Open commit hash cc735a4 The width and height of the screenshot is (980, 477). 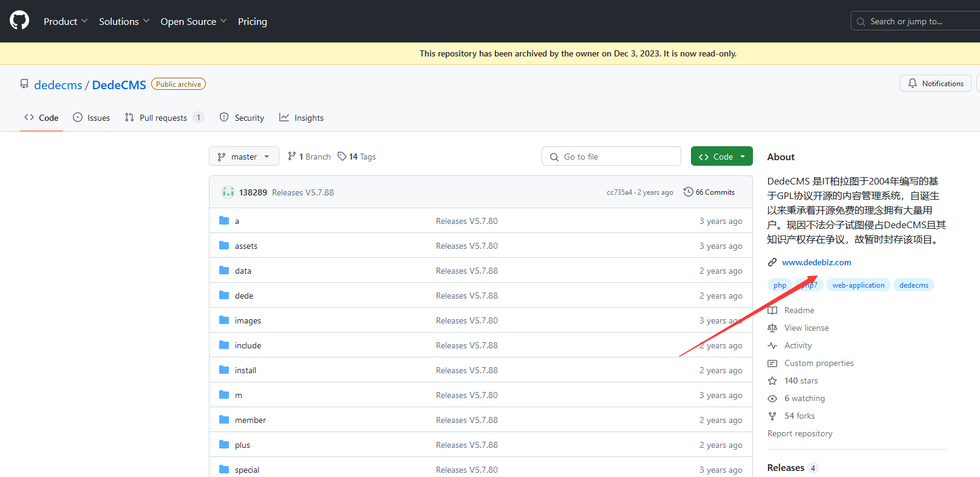tap(619, 192)
